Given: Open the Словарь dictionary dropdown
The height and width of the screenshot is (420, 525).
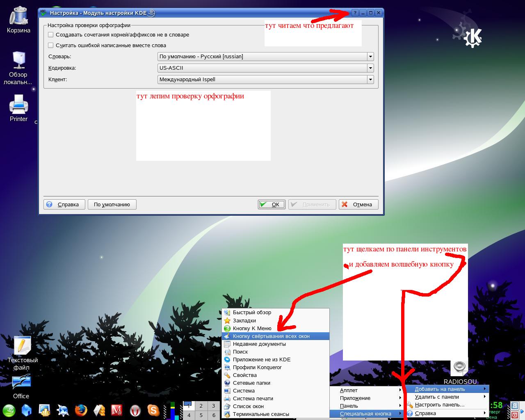Looking at the screenshot, I should (x=266, y=57).
